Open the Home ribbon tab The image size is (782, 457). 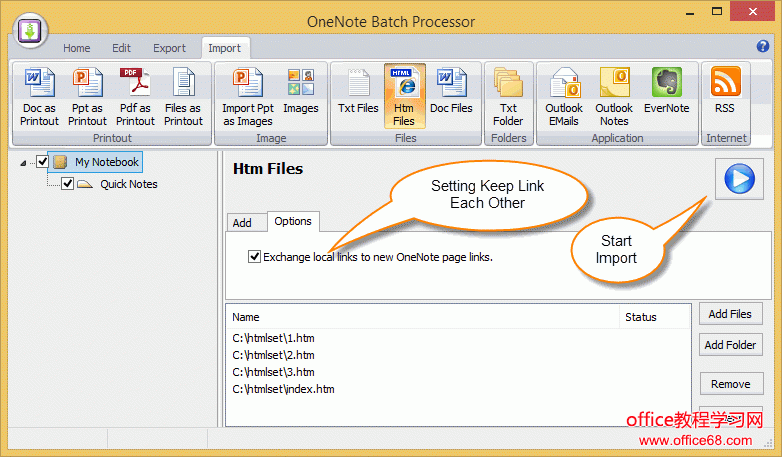click(76, 48)
